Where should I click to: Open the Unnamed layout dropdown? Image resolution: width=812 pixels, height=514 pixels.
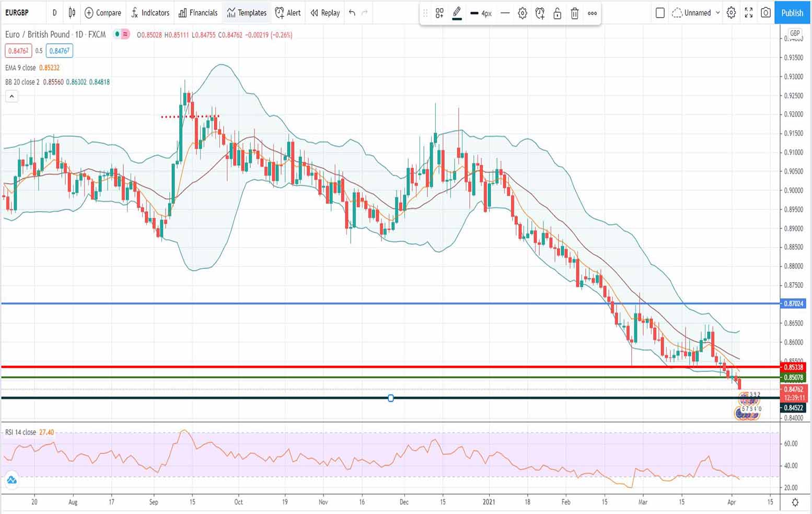(698, 13)
